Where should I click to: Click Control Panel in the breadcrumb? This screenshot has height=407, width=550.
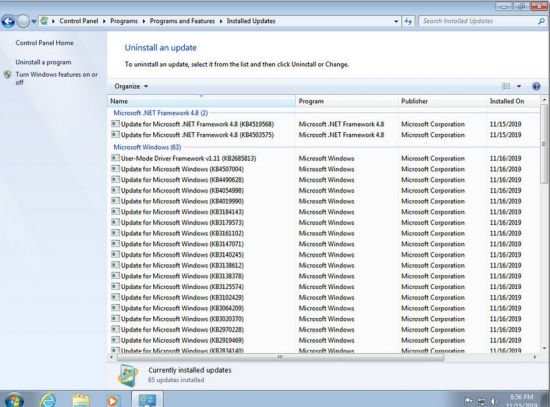79,21
